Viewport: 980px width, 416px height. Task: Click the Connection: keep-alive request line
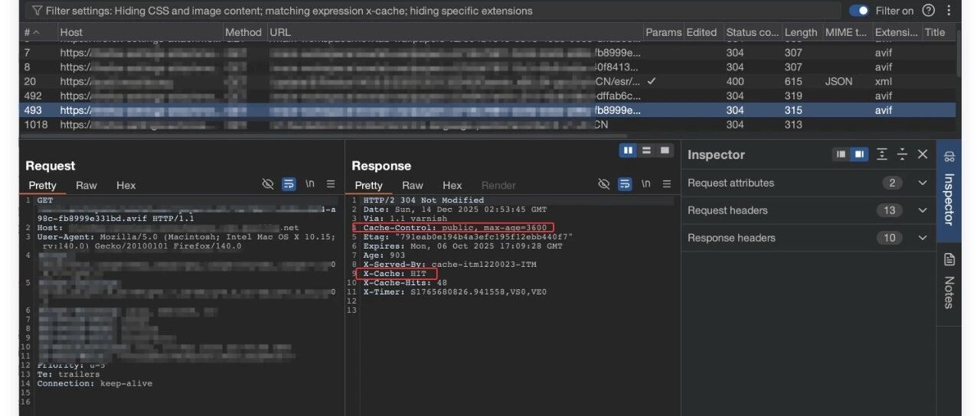[94, 383]
